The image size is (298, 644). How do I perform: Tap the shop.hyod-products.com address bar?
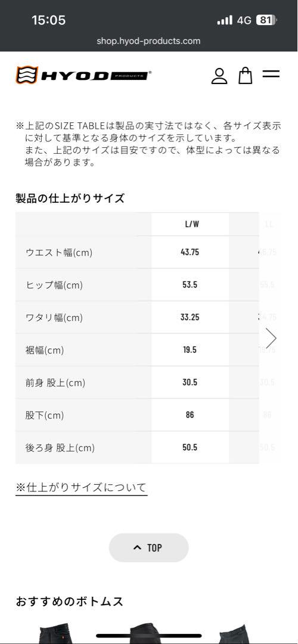pyautogui.click(x=148, y=41)
